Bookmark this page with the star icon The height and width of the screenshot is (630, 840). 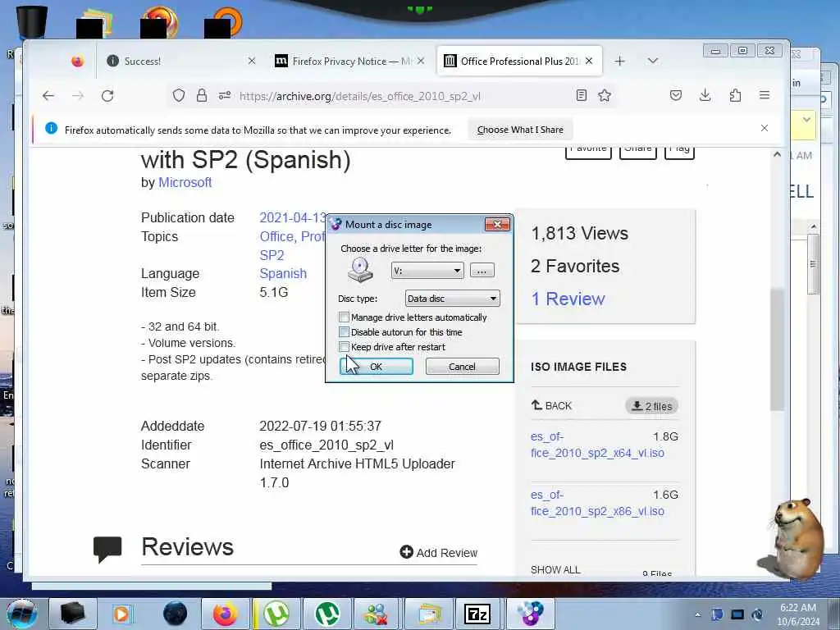pos(605,96)
